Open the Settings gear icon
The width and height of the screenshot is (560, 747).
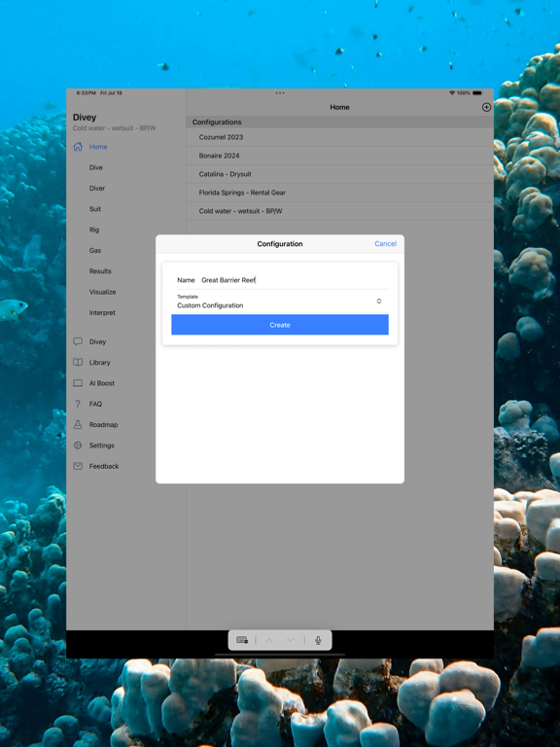coord(78,445)
